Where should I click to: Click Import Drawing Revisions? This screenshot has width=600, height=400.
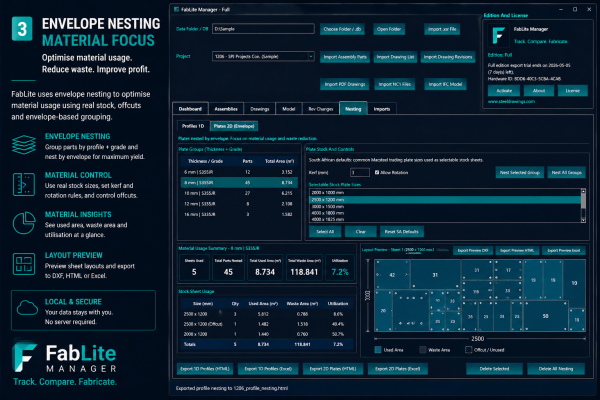pyautogui.click(x=448, y=57)
